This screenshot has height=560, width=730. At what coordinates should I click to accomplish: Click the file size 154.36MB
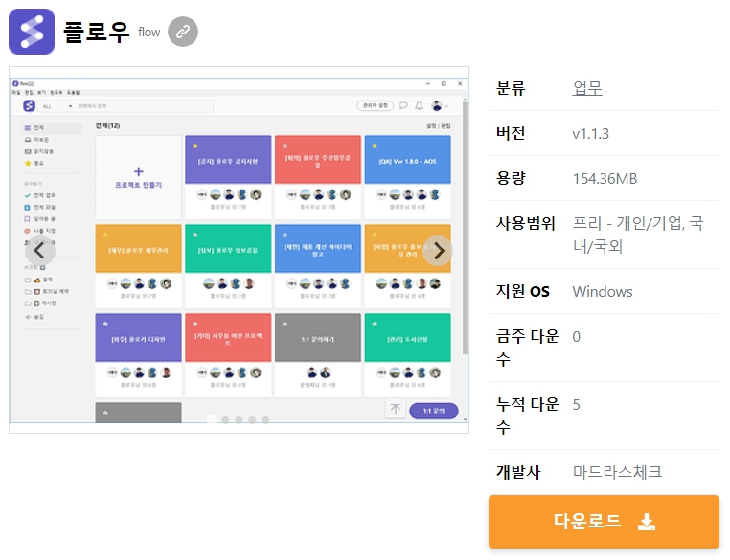(x=605, y=179)
